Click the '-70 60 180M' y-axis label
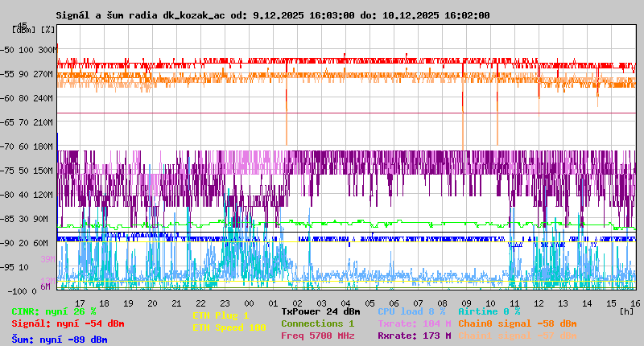This screenshot has height=346, width=644. pos(34,146)
